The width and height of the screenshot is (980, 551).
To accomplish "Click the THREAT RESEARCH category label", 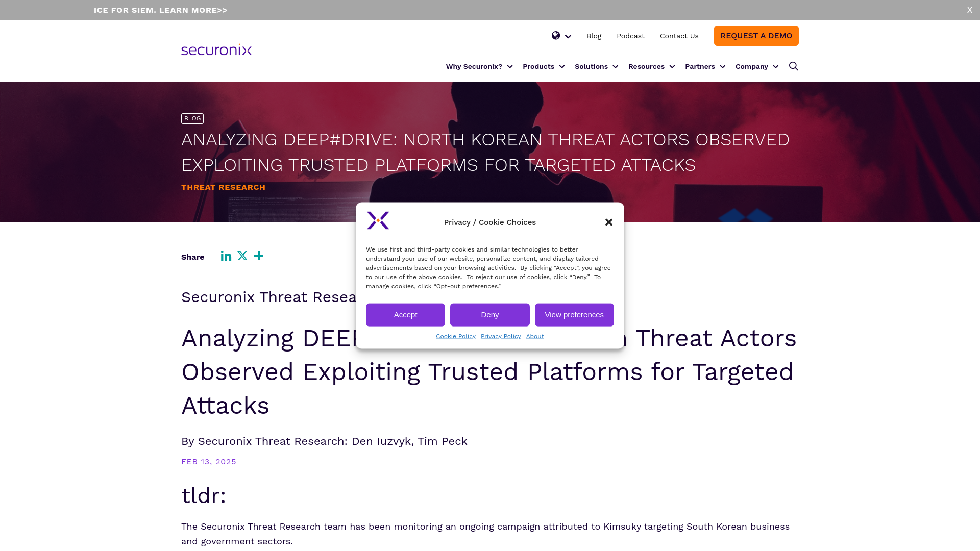I will pos(224,187).
